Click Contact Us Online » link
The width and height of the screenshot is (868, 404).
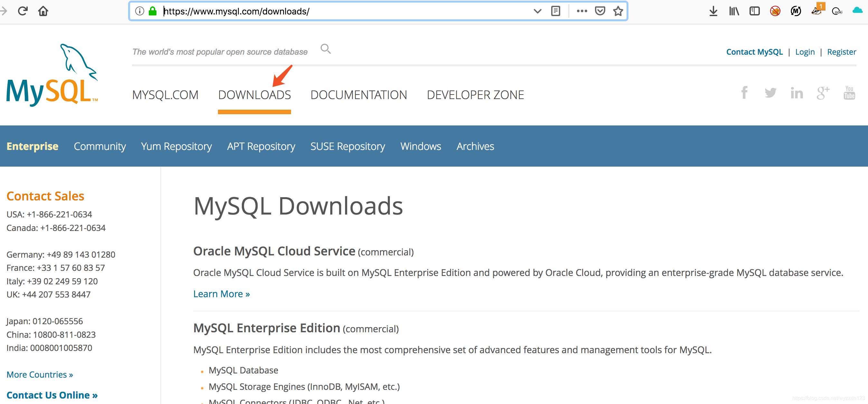point(52,395)
